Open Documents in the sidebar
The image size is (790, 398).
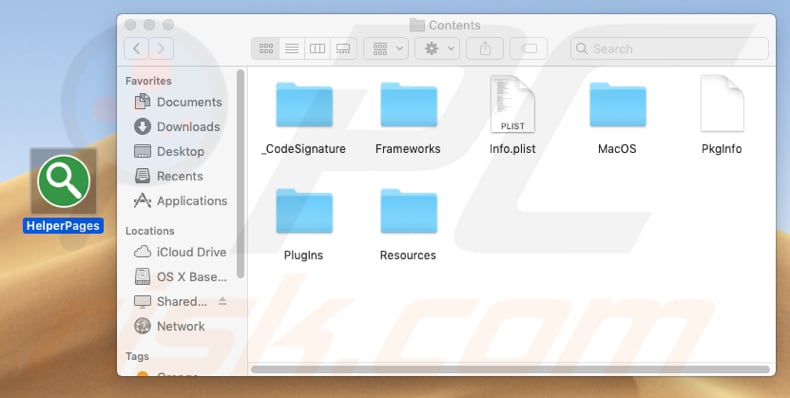click(178, 102)
